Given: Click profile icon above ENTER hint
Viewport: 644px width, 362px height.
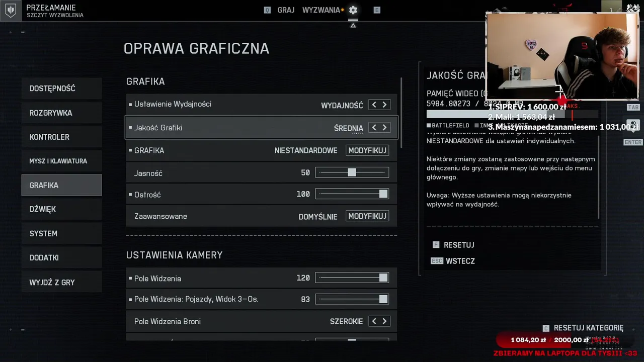Looking at the screenshot, I should 633,125.
